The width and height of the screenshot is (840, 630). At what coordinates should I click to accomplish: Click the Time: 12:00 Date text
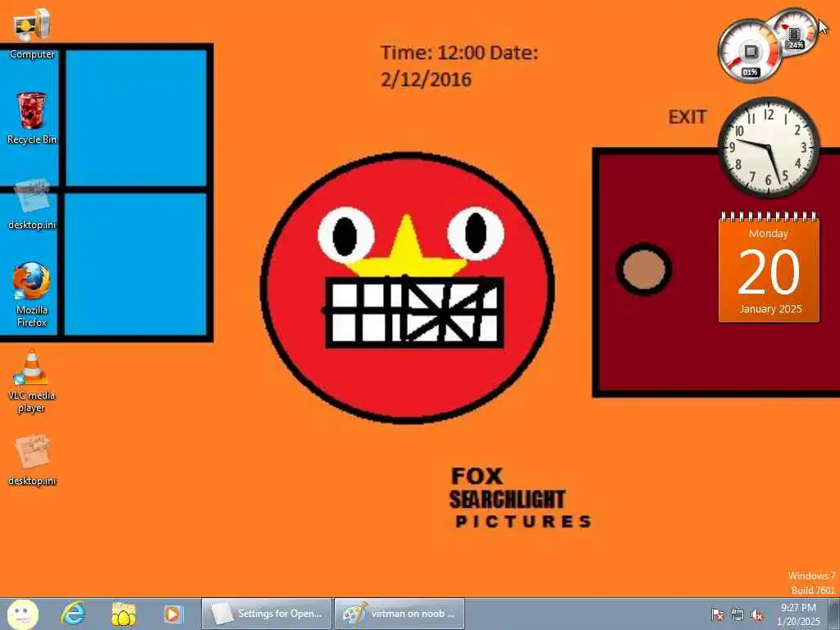click(459, 53)
